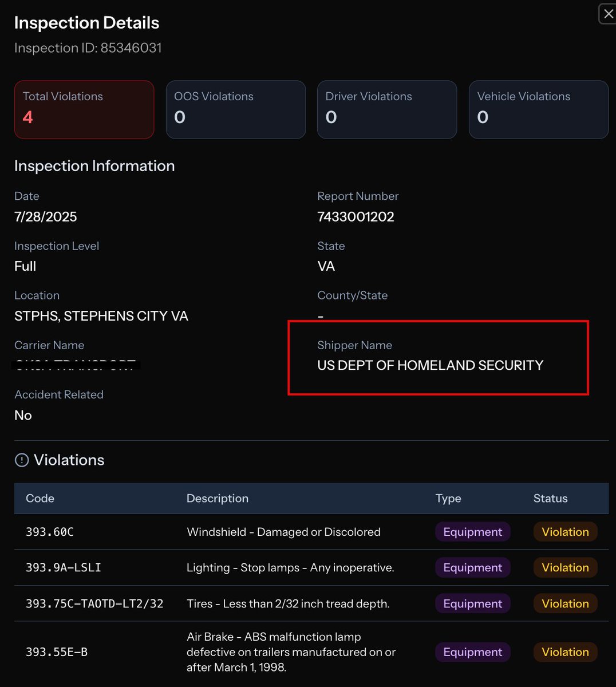Click the Air Brake ABS malfunction description
The height and width of the screenshot is (687, 616).
point(291,652)
